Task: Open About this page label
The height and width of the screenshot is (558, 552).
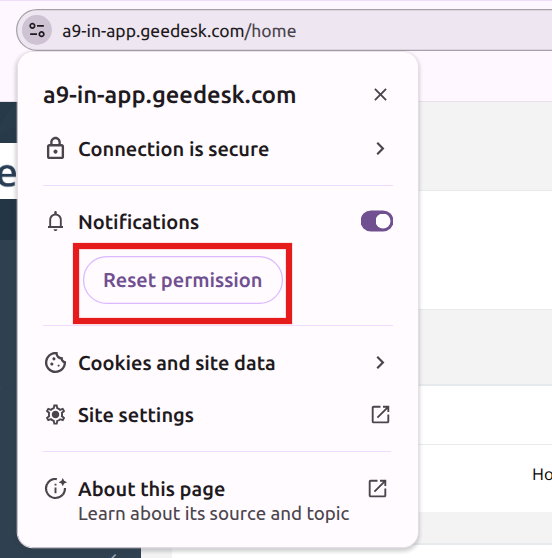Action: tap(152, 489)
